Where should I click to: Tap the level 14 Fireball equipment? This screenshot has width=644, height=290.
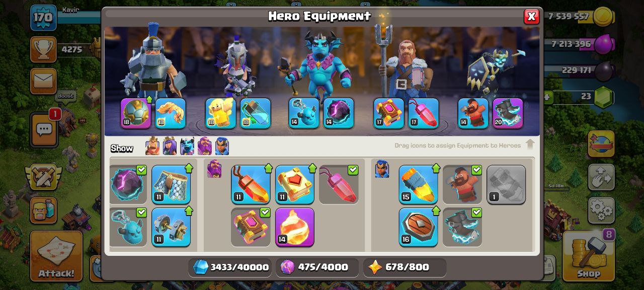tap(295, 227)
